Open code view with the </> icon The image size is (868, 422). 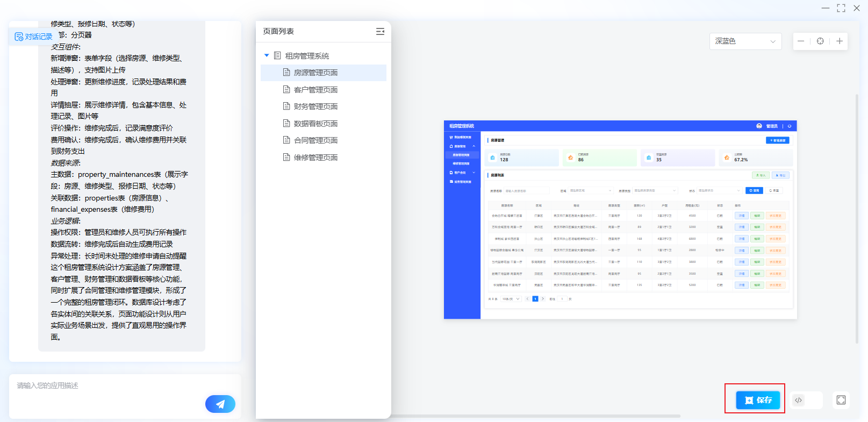pyautogui.click(x=799, y=400)
